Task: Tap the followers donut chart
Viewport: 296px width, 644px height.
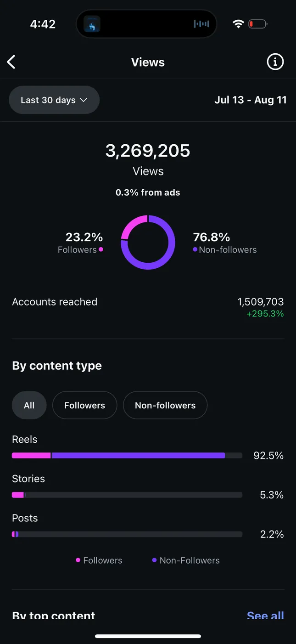Action: [x=148, y=242]
